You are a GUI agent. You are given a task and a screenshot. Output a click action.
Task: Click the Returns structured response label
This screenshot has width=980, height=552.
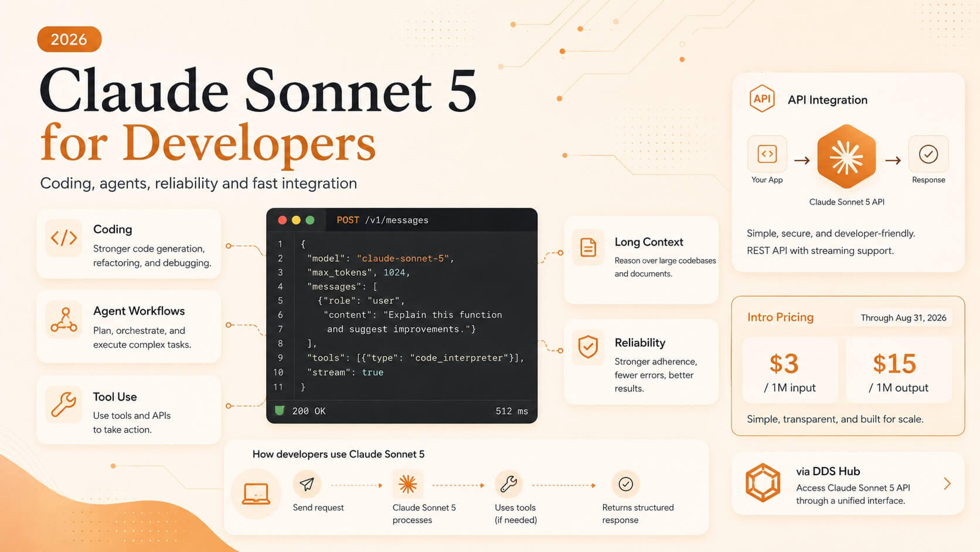click(x=638, y=514)
